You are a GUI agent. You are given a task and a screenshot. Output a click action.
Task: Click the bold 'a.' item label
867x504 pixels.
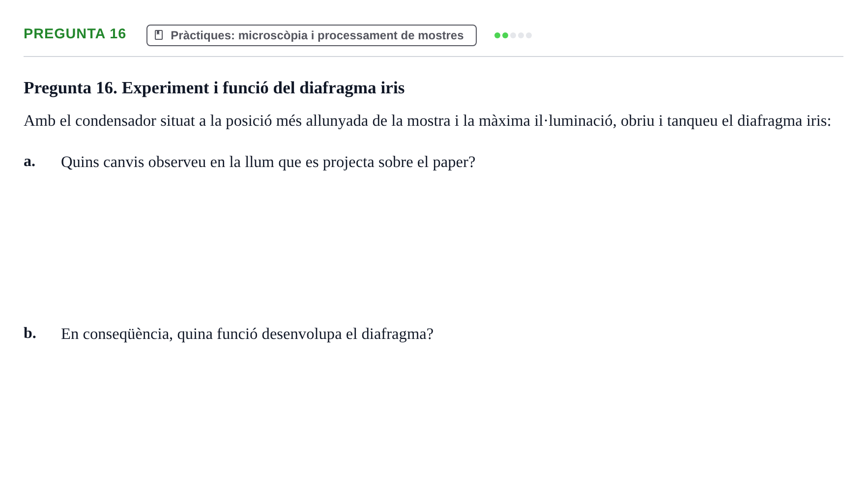click(29, 161)
